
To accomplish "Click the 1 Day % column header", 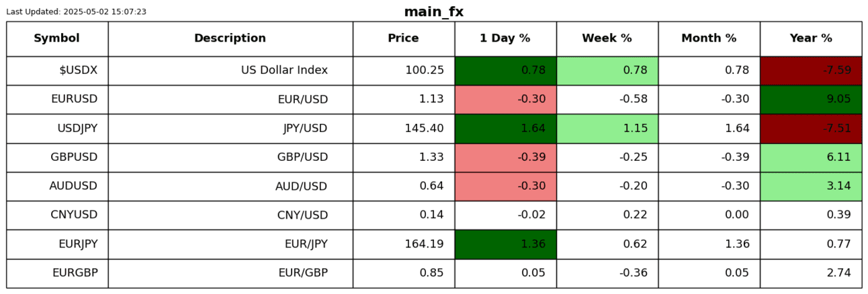I will pyautogui.click(x=505, y=38).
